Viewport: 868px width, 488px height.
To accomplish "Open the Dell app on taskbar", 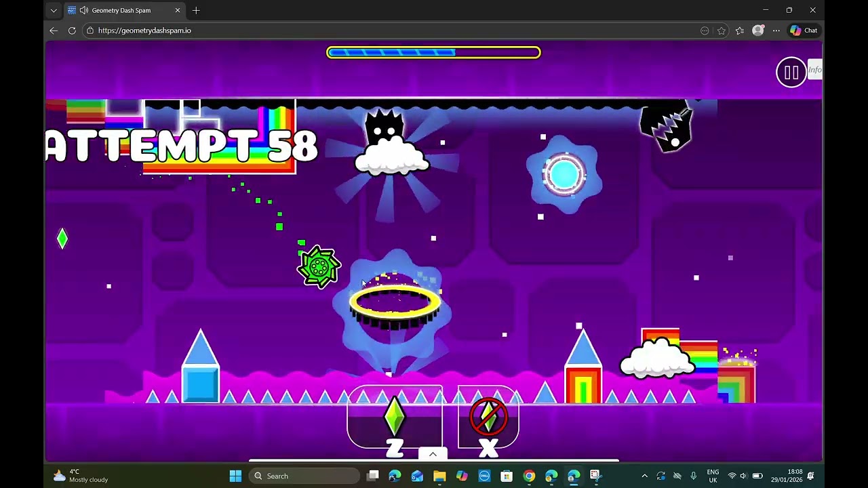I will click(484, 476).
